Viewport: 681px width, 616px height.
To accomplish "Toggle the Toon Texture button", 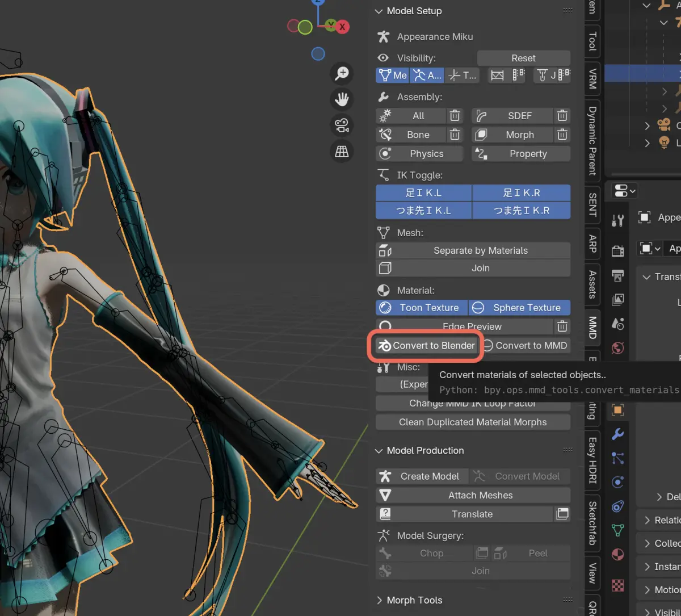I will [x=422, y=308].
